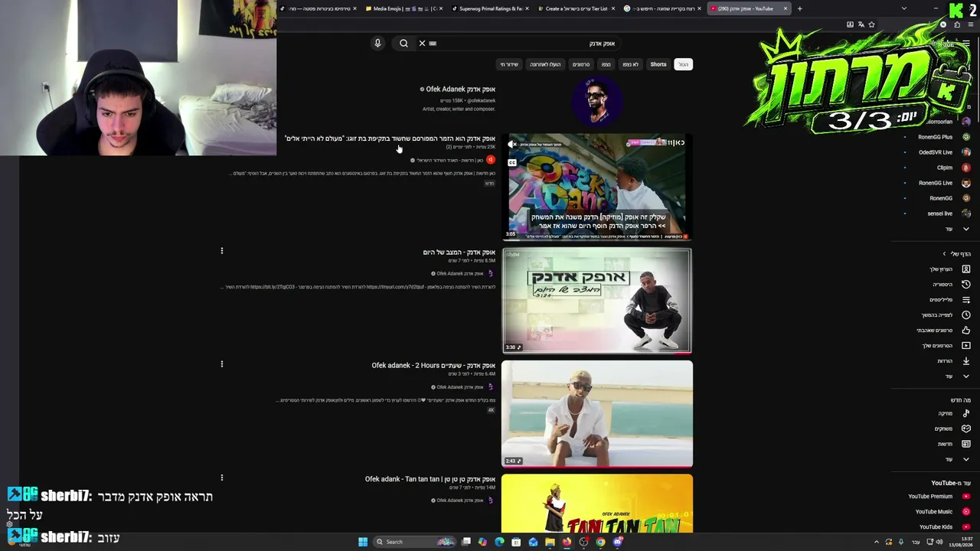Open the video titled המצב של היום

(459, 253)
